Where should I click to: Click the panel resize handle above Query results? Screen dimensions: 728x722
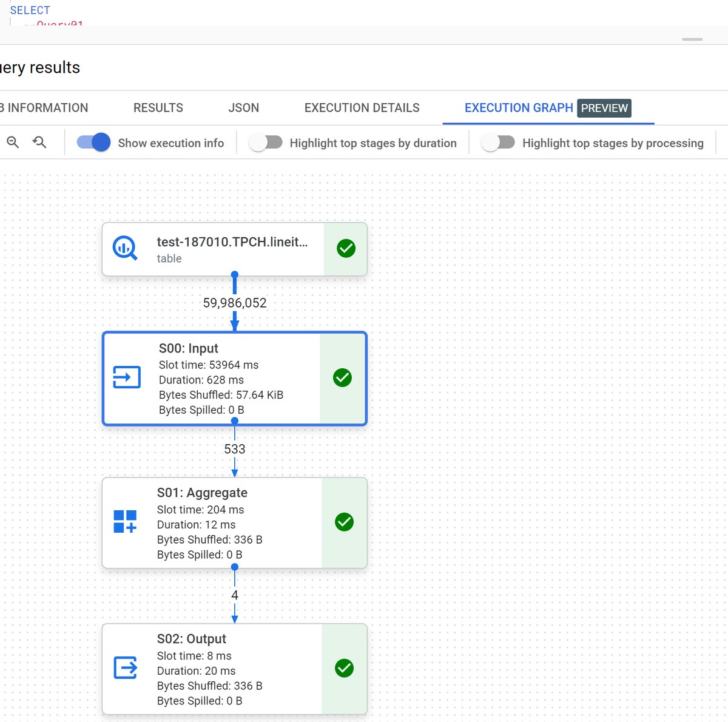point(691,39)
